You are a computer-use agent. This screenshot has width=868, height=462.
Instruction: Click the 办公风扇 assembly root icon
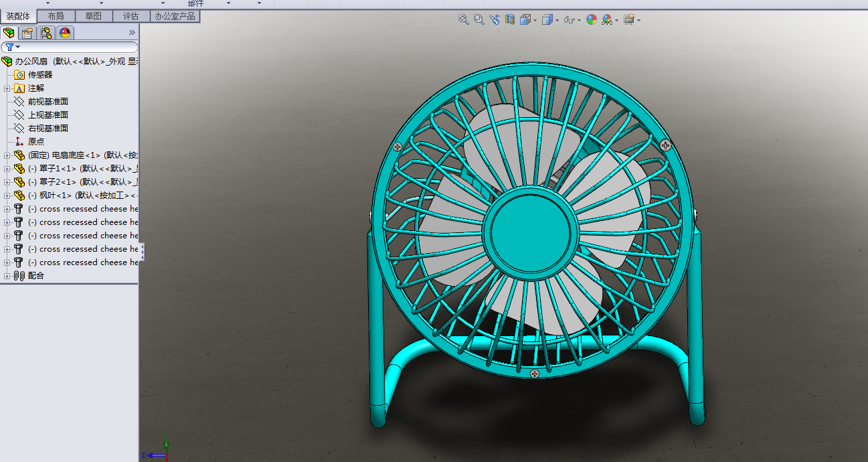[7, 62]
